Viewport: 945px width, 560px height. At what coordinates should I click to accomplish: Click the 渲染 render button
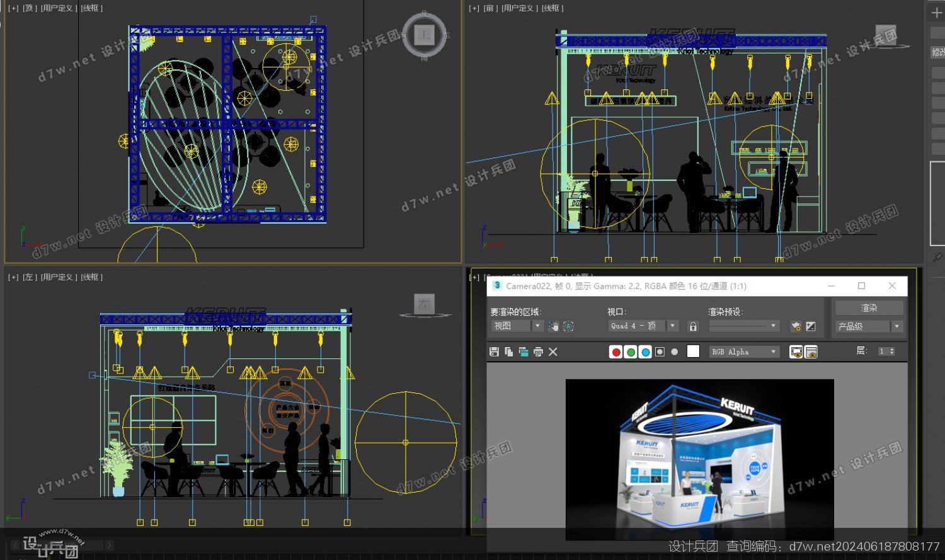tap(869, 307)
